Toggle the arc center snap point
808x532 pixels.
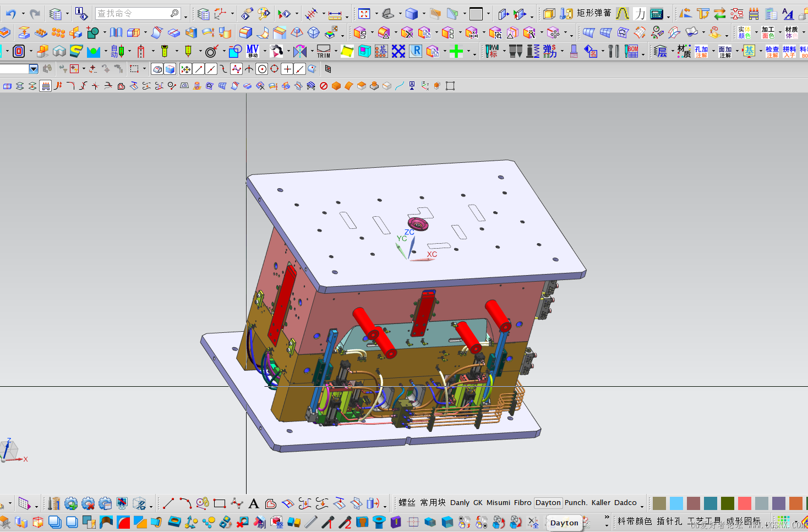(262, 69)
